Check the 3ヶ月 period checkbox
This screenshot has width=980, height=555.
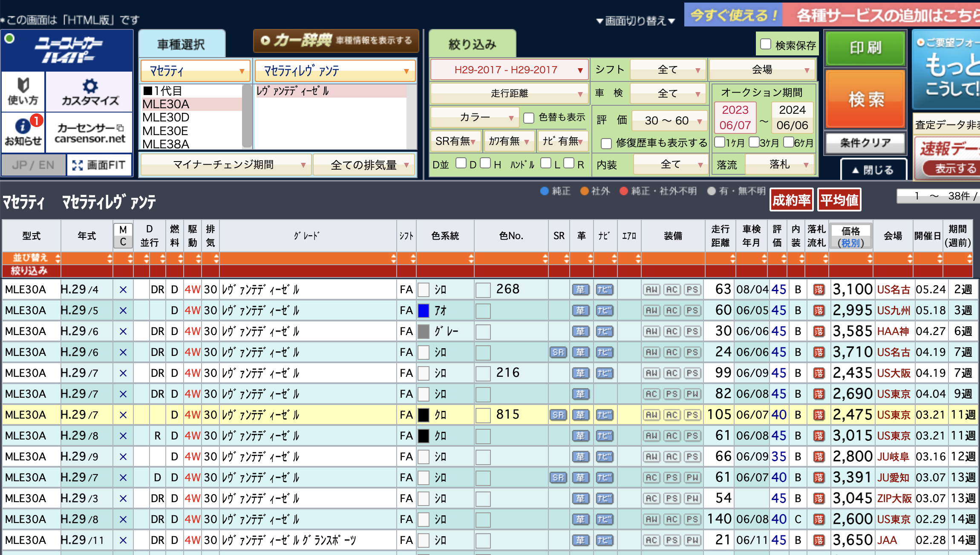(x=754, y=142)
